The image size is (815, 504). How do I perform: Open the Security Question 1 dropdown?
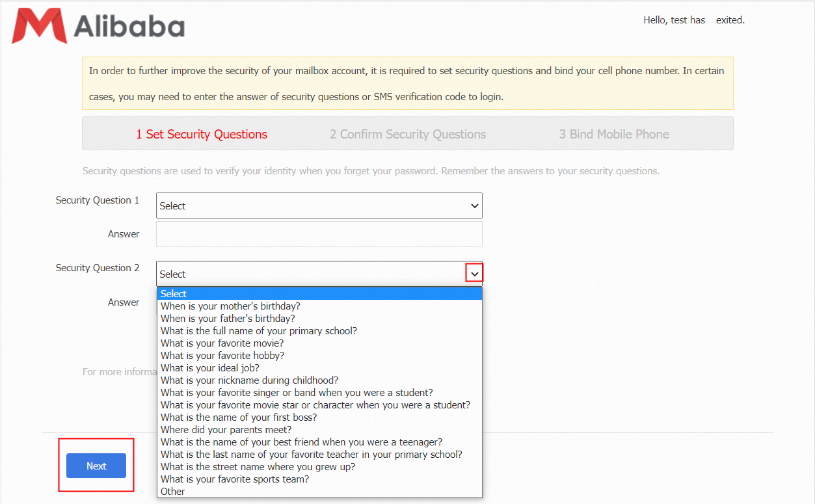319,206
